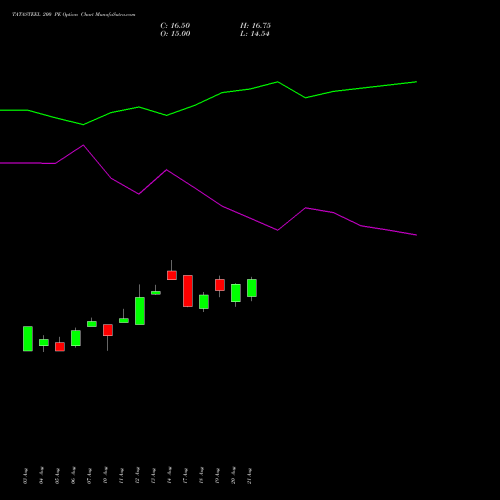This screenshot has height=500, width=500.
Task: Click the TATASTEEL chart title text
Action: [74, 15]
